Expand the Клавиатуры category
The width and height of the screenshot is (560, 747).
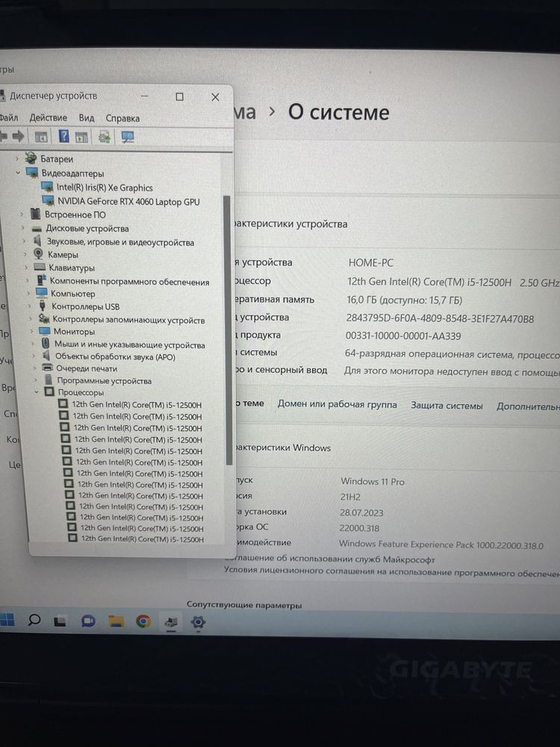click(x=27, y=267)
